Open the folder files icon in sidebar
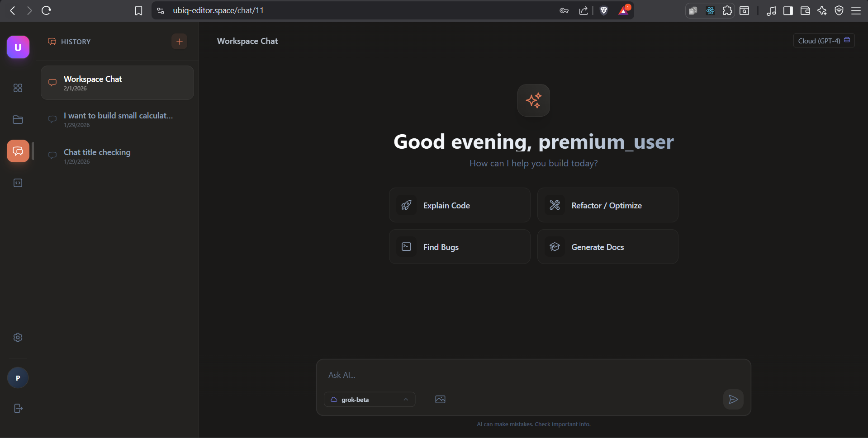The image size is (868, 438). pyautogui.click(x=18, y=119)
